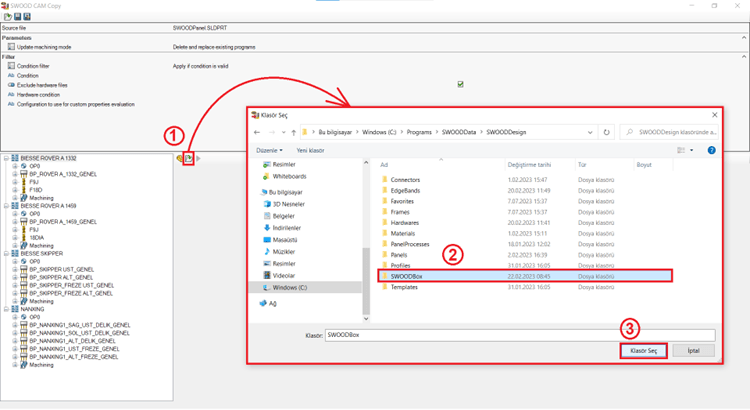This screenshot has width=750, height=410.
Task: Click the Klasör name input field
Action: (520, 335)
